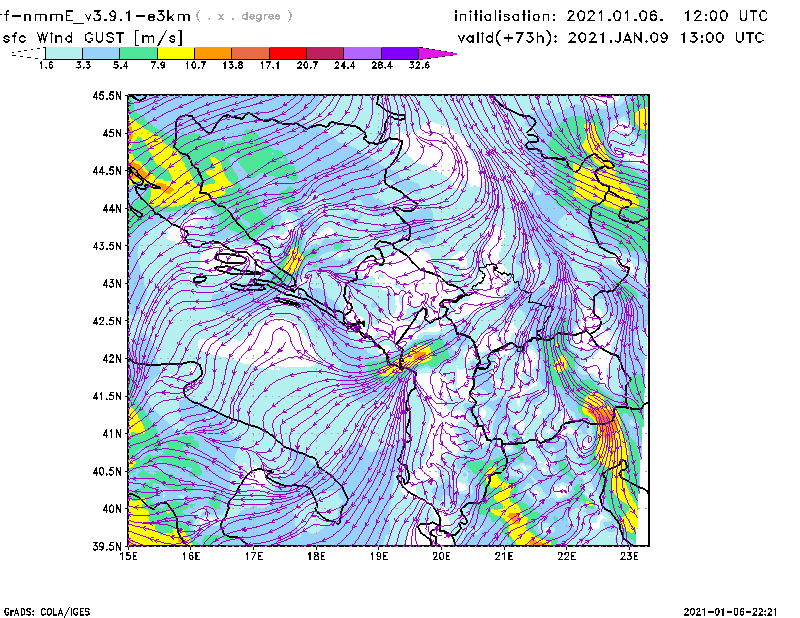Screen dimensions: 800x618
Task: Click the "2021-01-06-22:21" timestamp footer
Action: point(730,612)
